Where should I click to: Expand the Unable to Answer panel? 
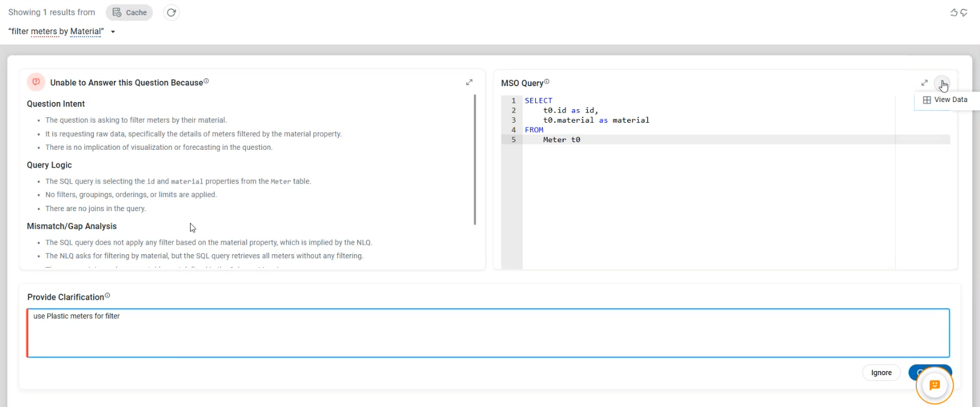(469, 83)
